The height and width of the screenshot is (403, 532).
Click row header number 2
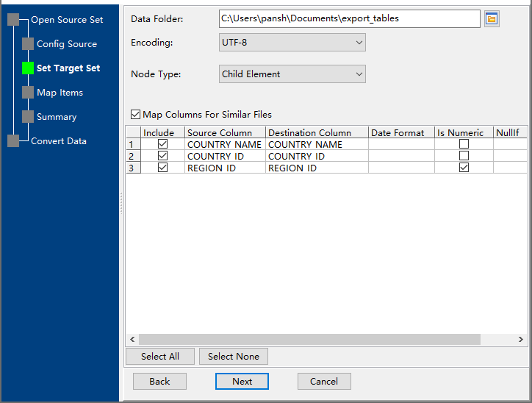point(133,156)
